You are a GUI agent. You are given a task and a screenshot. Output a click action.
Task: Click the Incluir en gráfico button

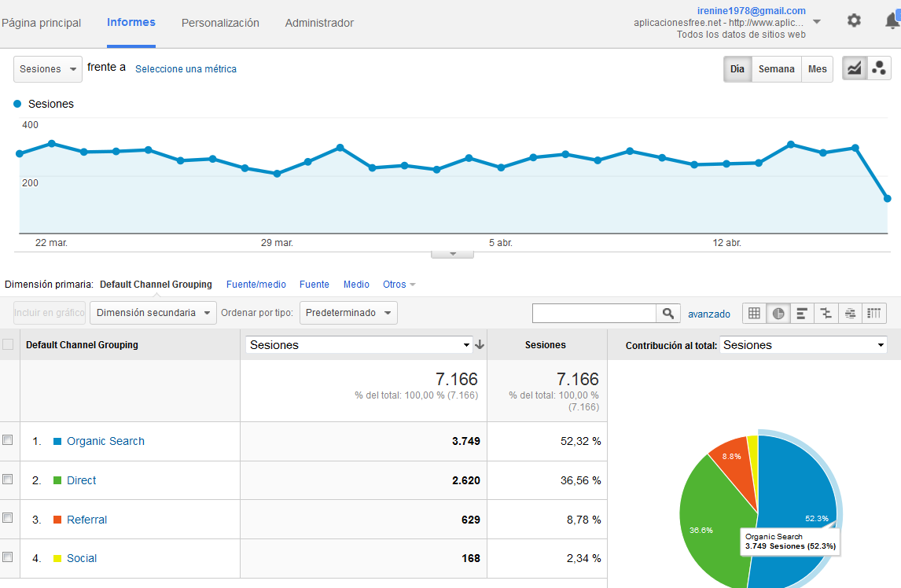point(50,313)
